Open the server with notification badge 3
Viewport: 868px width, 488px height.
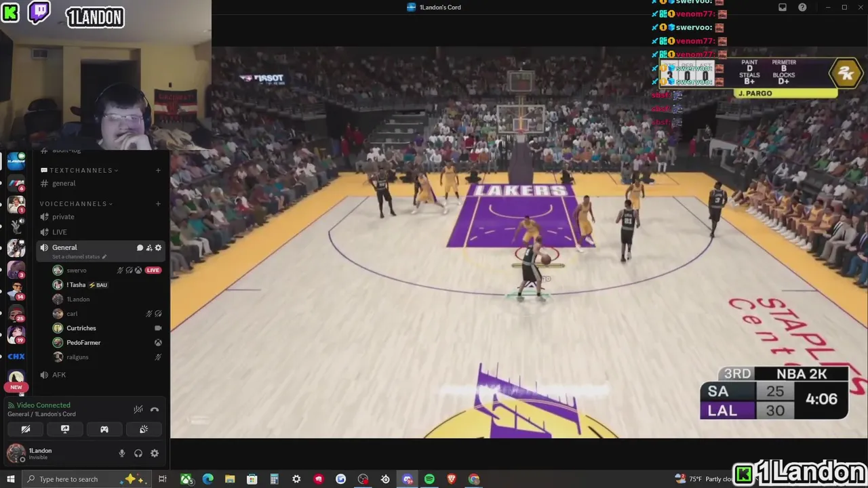[x=16, y=270]
